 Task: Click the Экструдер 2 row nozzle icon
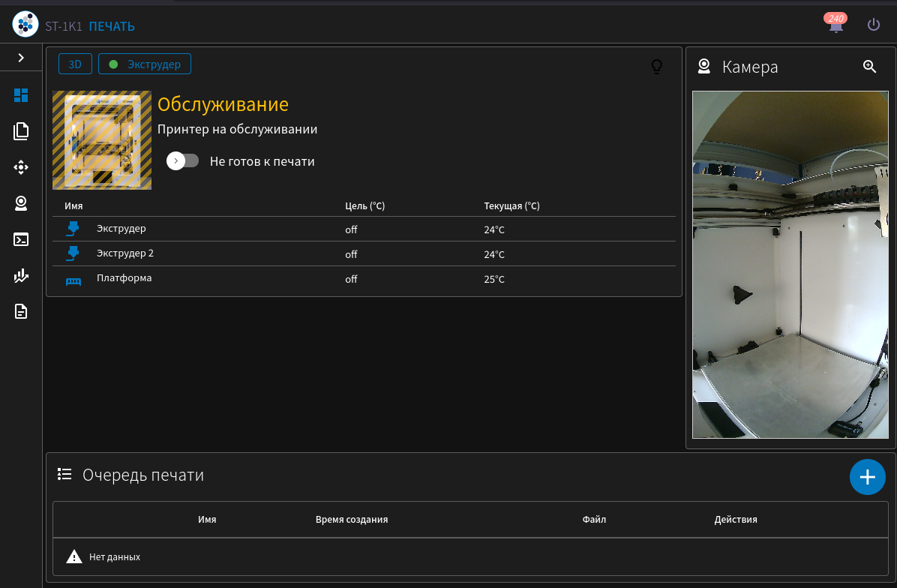click(73, 253)
